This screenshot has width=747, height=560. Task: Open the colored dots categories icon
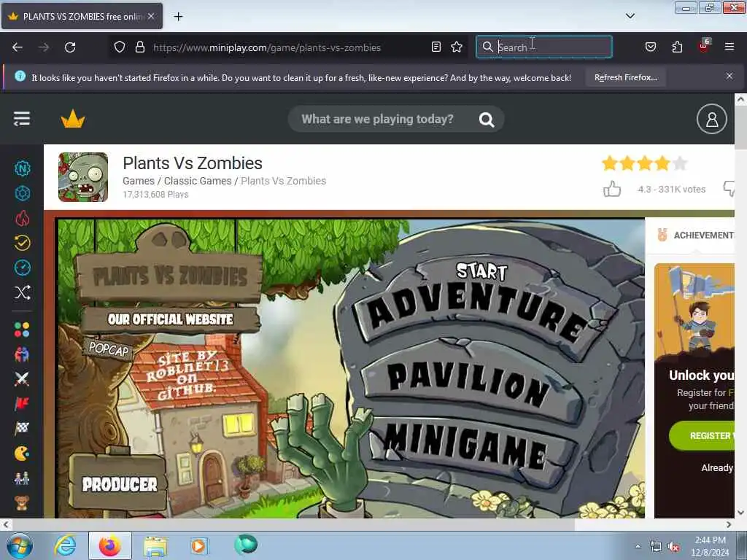[22, 330]
